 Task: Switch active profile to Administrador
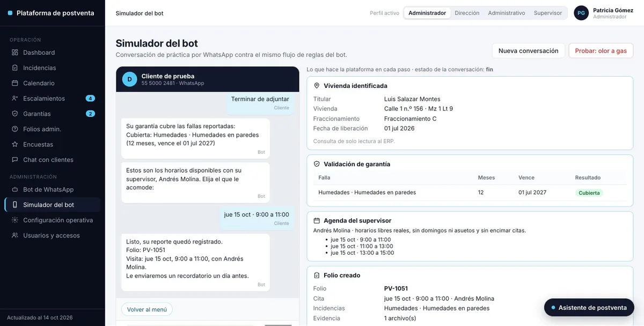[x=427, y=13]
